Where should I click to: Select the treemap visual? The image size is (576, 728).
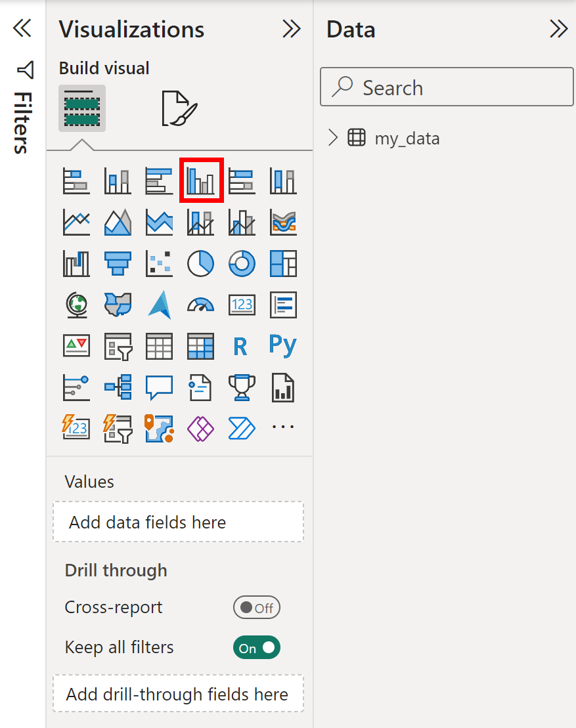tap(283, 264)
